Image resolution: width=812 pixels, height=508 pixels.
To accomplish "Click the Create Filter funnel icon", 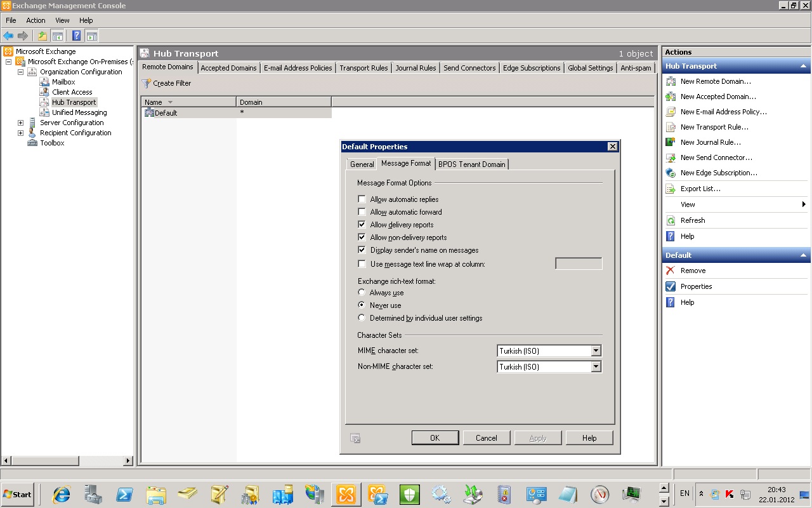I will point(147,83).
